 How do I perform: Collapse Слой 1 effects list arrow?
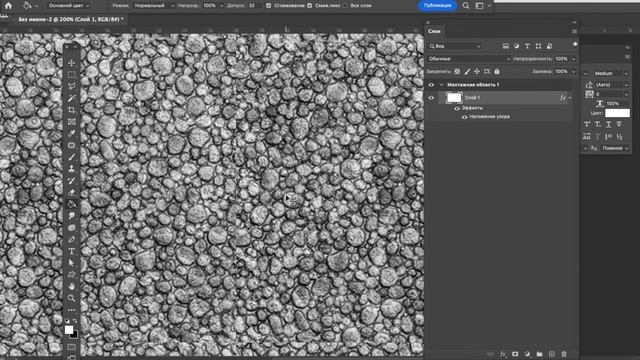[x=570, y=98]
